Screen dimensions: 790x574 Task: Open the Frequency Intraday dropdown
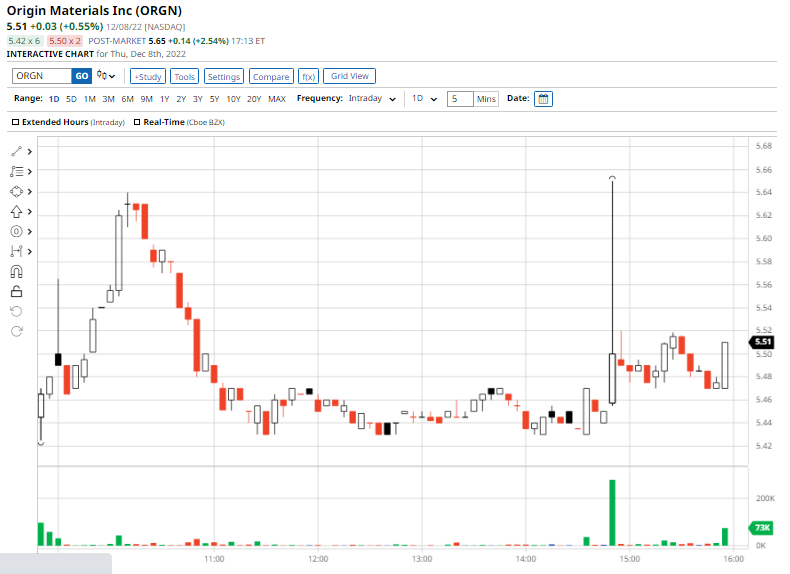pyautogui.click(x=372, y=99)
